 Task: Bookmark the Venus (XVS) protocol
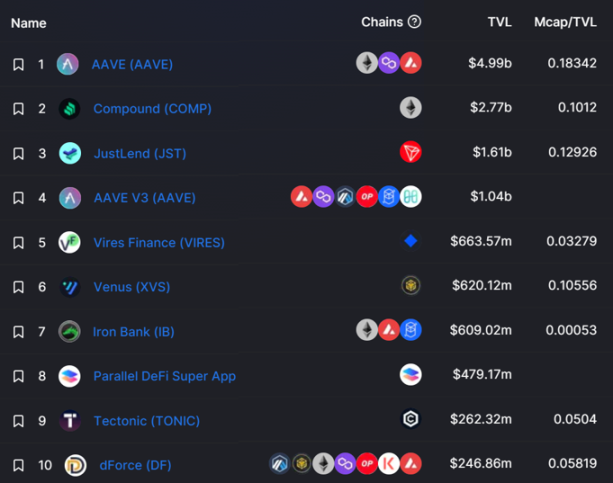(18, 287)
